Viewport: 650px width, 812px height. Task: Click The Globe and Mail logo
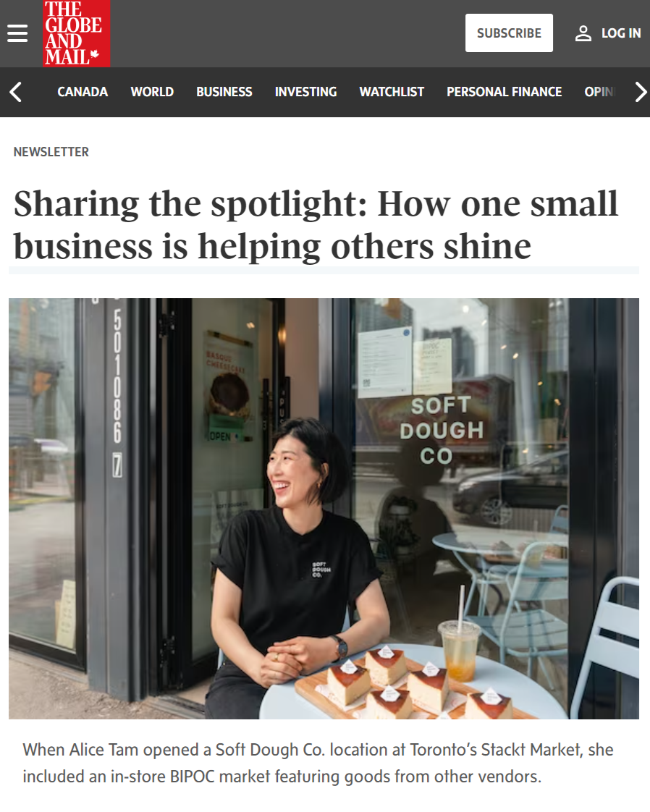click(76, 33)
